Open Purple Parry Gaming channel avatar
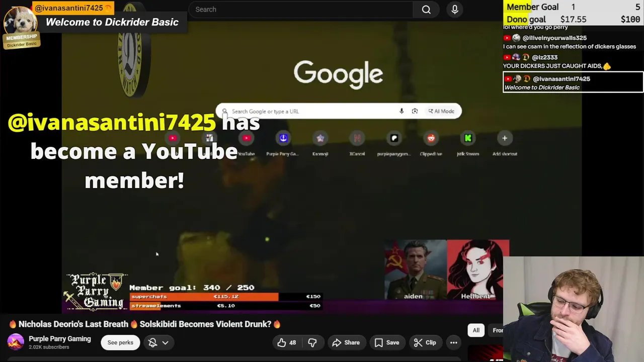The height and width of the screenshot is (362, 644). (16, 342)
